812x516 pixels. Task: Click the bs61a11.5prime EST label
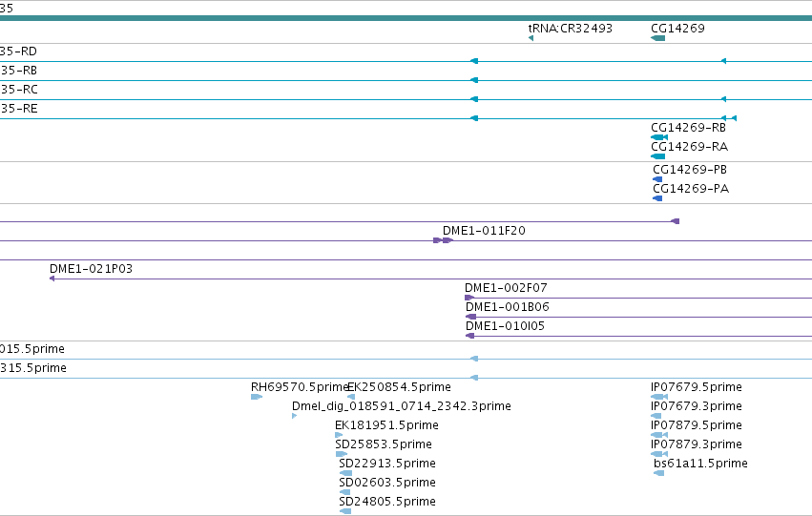click(x=700, y=464)
